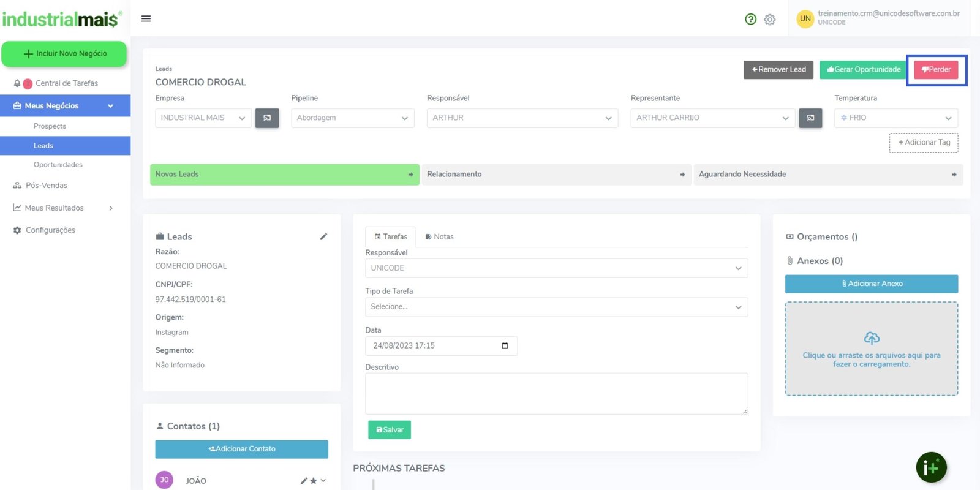Open the settings gear icon in header
The width and height of the screenshot is (980, 490).
coord(770,20)
